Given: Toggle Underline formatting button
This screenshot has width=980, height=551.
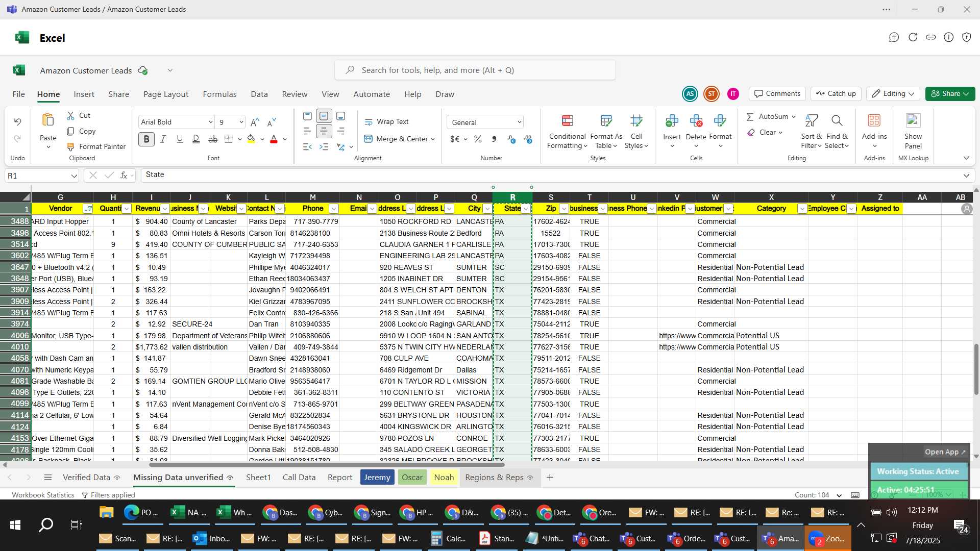Looking at the screenshot, I should click(x=180, y=139).
